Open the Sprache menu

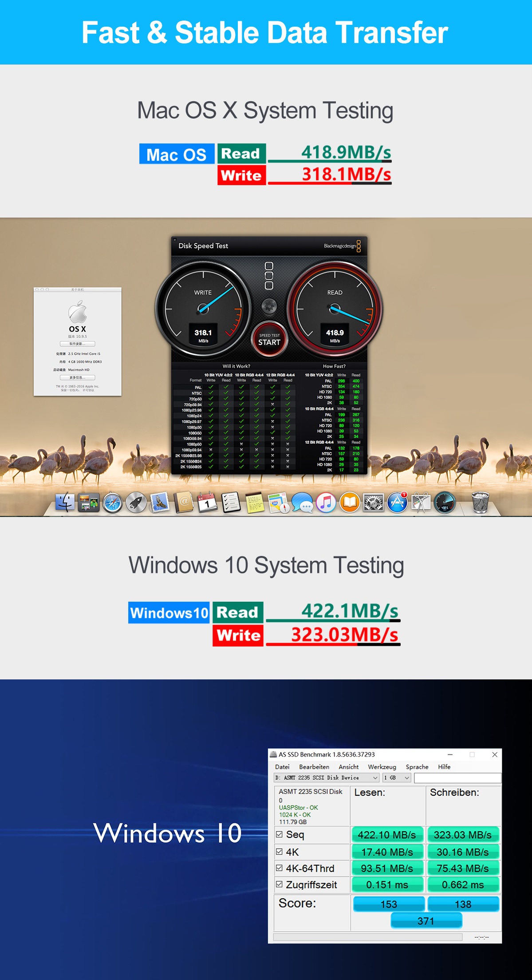coord(417,767)
